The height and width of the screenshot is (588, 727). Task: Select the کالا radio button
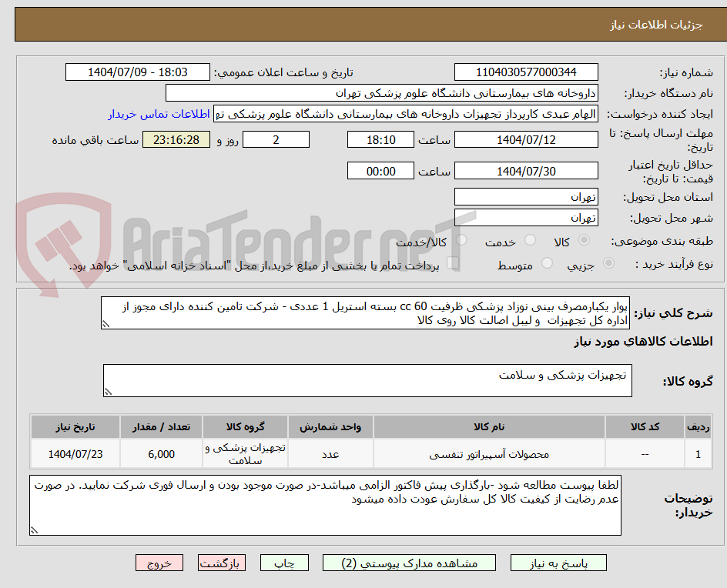point(584,241)
